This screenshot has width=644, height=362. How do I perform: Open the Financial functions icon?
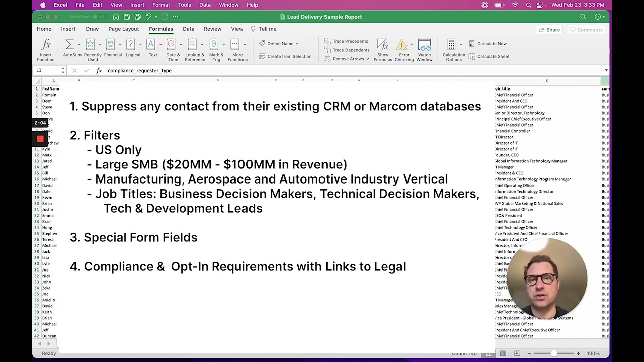click(111, 45)
